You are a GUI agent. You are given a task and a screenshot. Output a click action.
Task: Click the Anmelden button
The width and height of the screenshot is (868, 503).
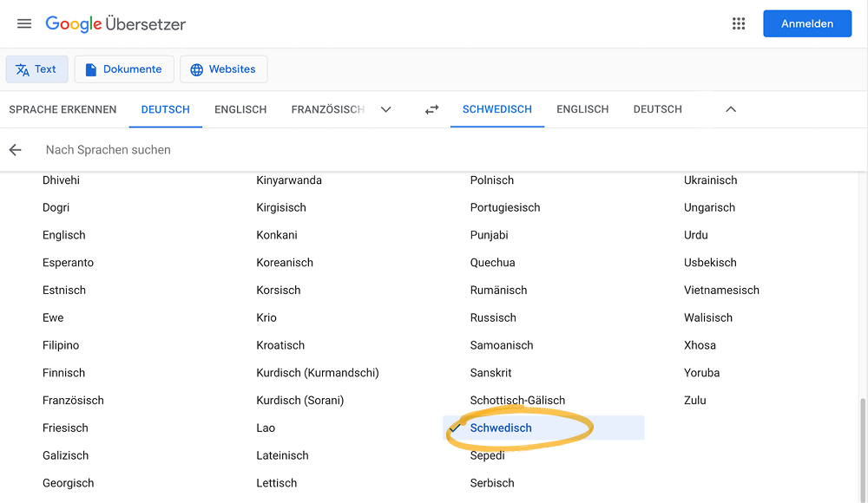click(x=807, y=23)
